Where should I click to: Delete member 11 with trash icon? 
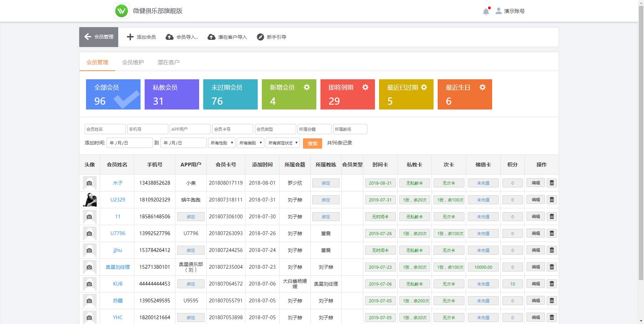552,217
